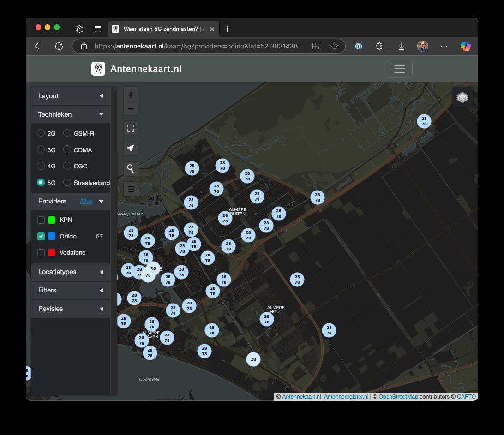This screenshot has width=504, height=435.
Task: Click the map list menu icon
Action: [131, 189]
